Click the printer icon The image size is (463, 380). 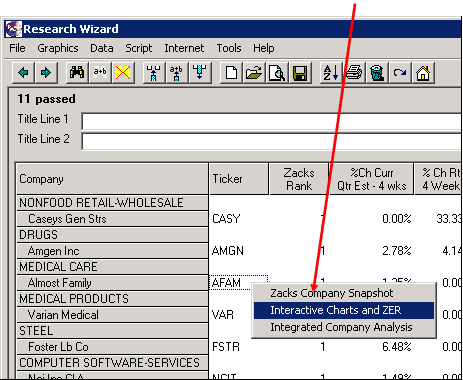[354, 72]
